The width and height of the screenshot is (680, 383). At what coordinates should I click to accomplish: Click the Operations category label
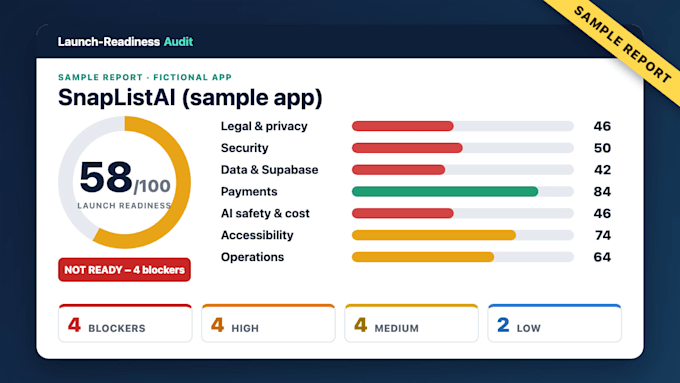pyautogui.click(x=252, y=257)
